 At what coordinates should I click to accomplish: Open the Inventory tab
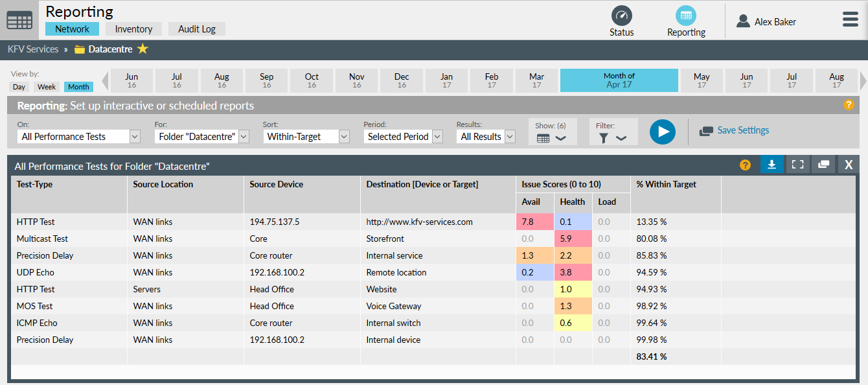133,29
